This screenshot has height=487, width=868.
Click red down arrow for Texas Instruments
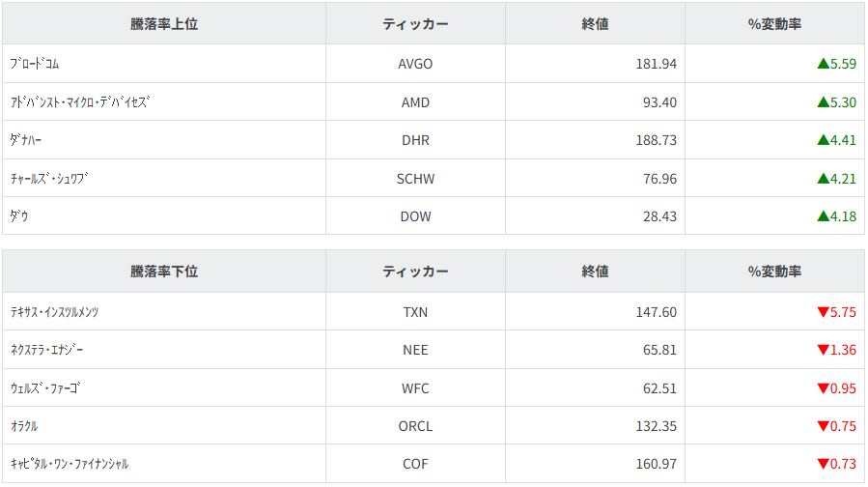[x=823, y=312]
